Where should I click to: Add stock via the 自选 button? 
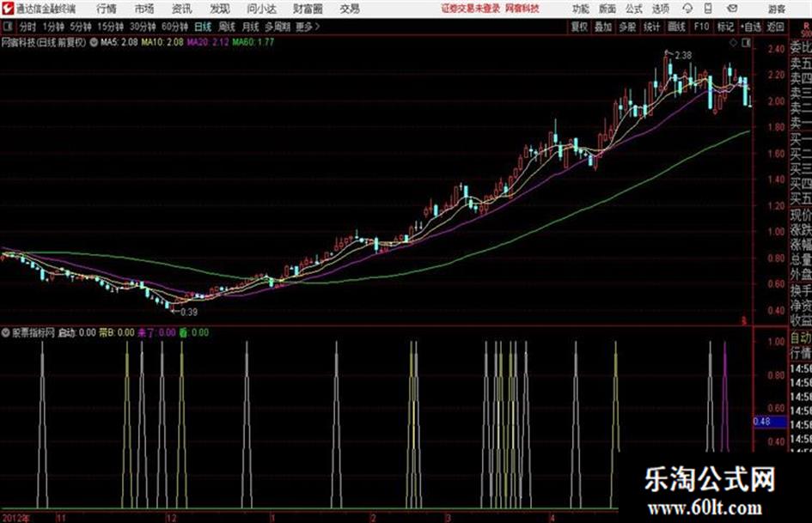click(x=751, y=27)
